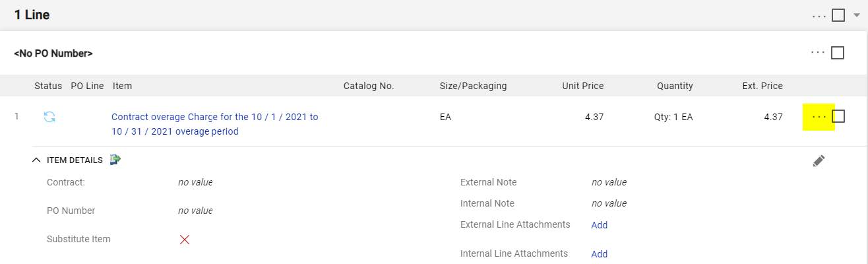Screen dimensions: 868x264
Task: Open the No PO Number group ellipsis menu
Action: (818, 53)
